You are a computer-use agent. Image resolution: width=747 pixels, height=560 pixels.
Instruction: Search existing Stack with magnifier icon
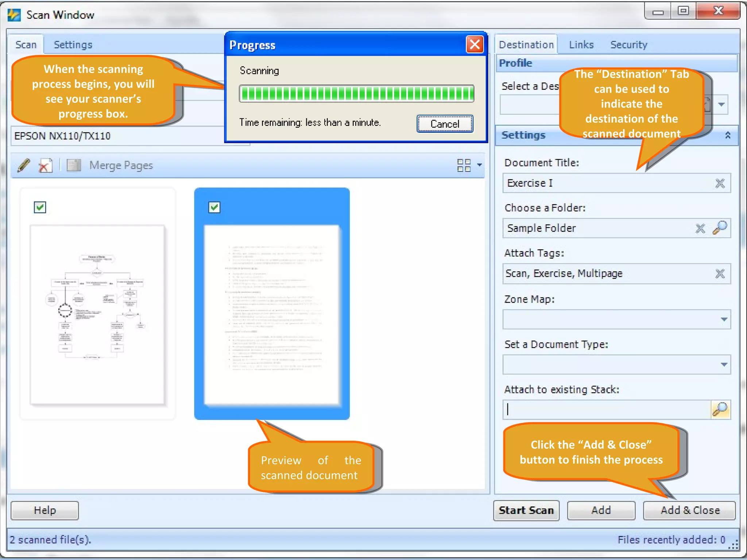point(720,409)
